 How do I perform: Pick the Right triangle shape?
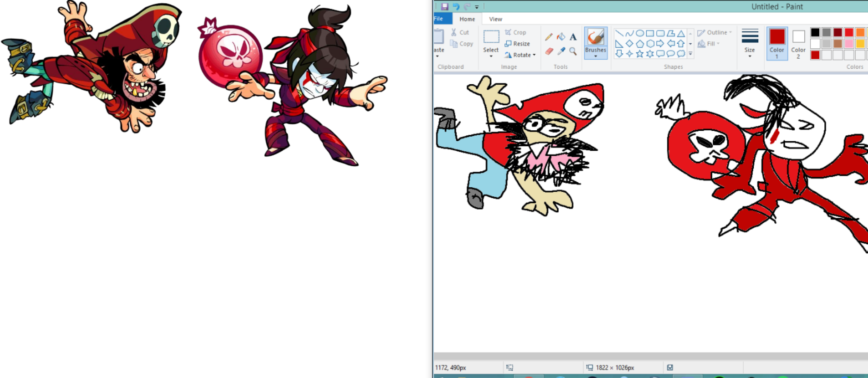click(x=619, y=44)
